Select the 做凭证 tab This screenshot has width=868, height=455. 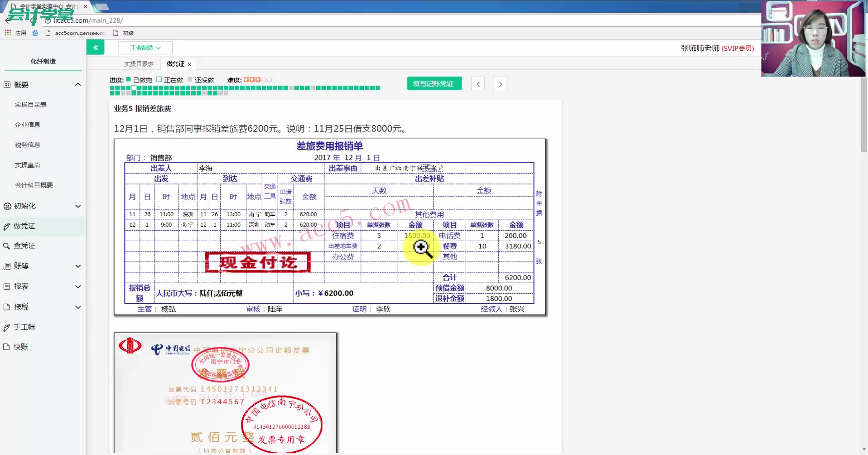click(174, 64)
